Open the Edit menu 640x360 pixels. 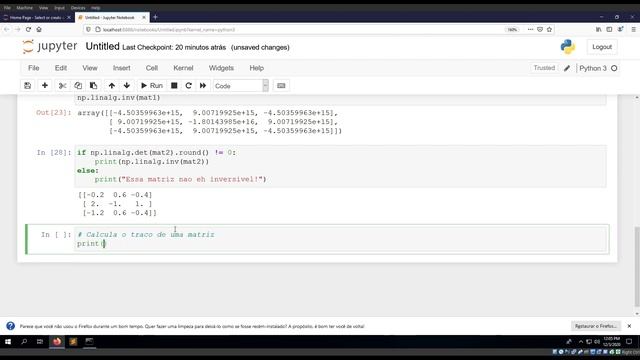pyautogui.click(x=61, y=68)
